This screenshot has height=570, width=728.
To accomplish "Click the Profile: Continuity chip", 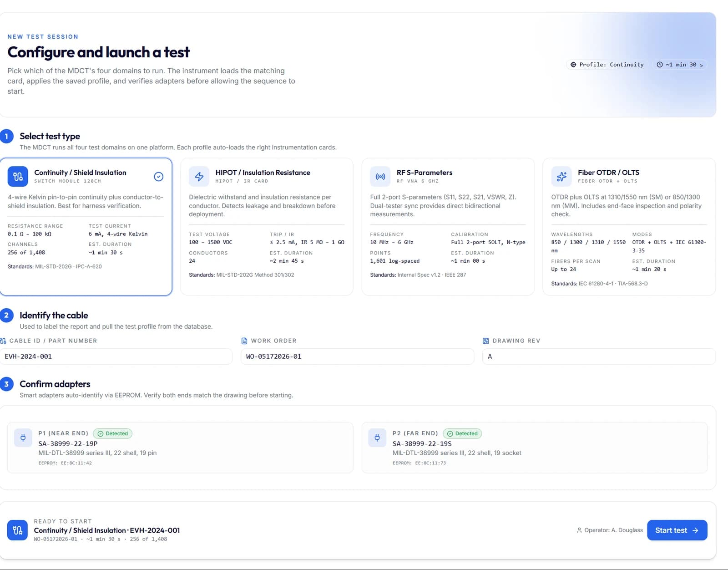I will tap(607, 65).
